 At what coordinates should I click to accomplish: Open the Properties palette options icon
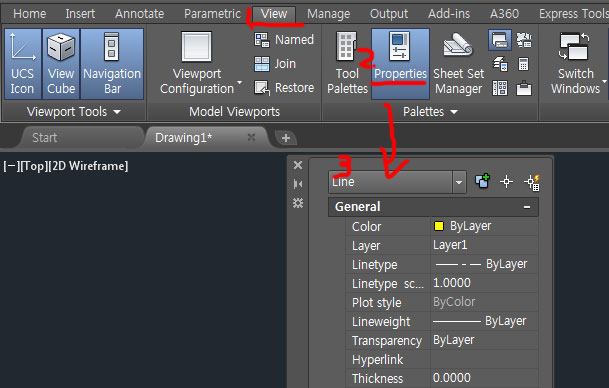(298, 203)
